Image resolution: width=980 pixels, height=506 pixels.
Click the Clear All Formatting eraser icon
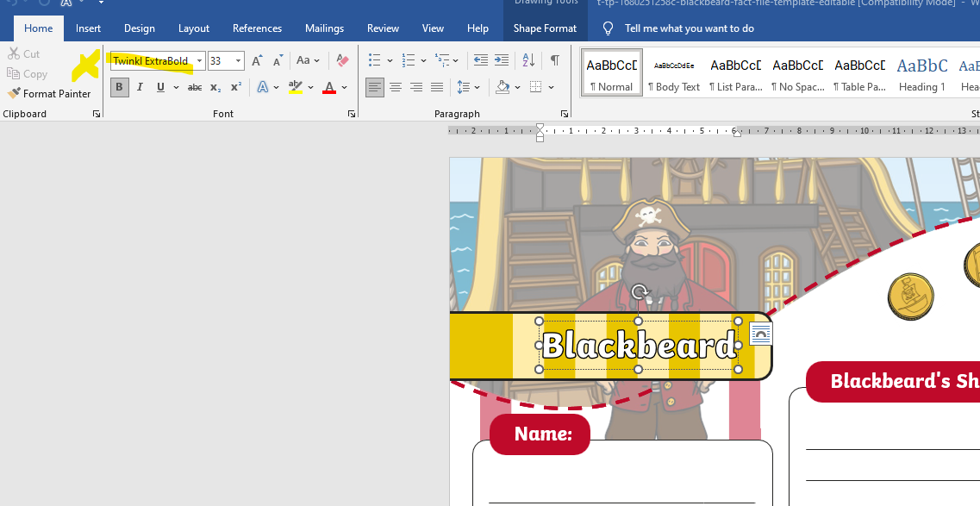point(342,60)
